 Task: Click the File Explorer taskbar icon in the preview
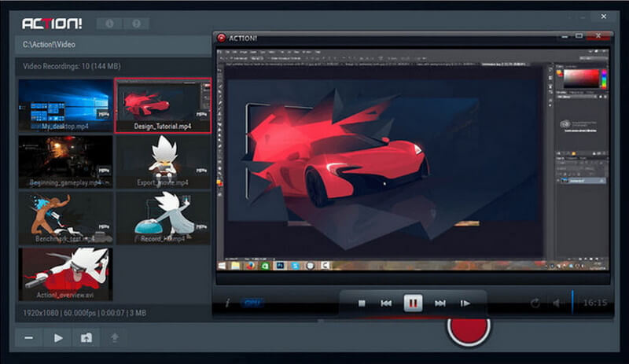point(235,266)
